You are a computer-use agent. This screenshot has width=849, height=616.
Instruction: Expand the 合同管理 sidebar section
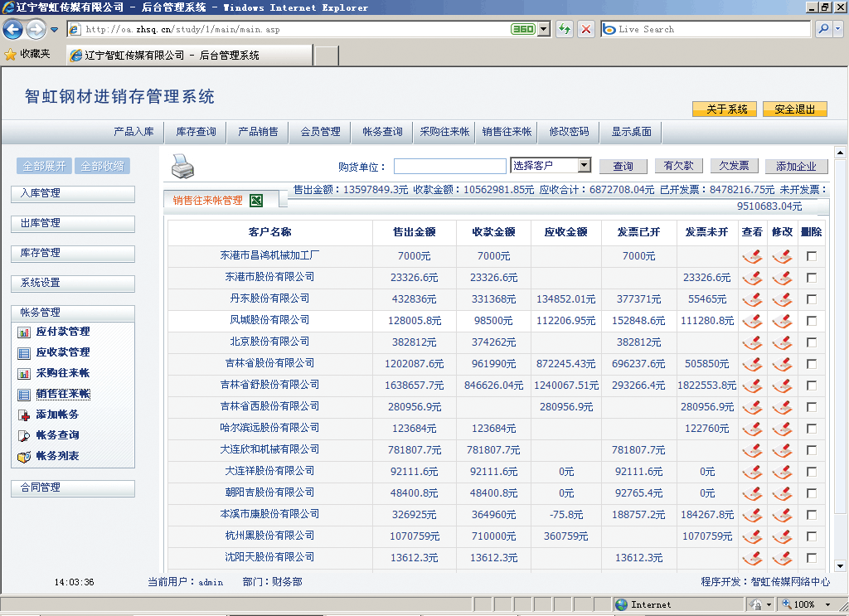[73, 488]
